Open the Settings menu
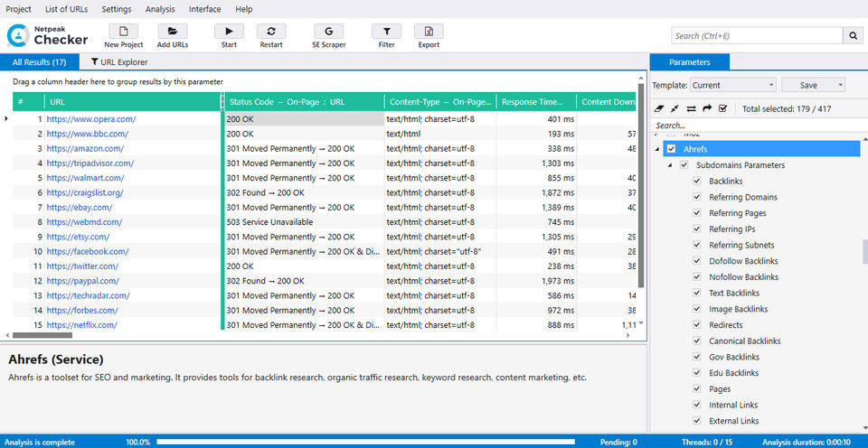 click(x=117, y=9)
